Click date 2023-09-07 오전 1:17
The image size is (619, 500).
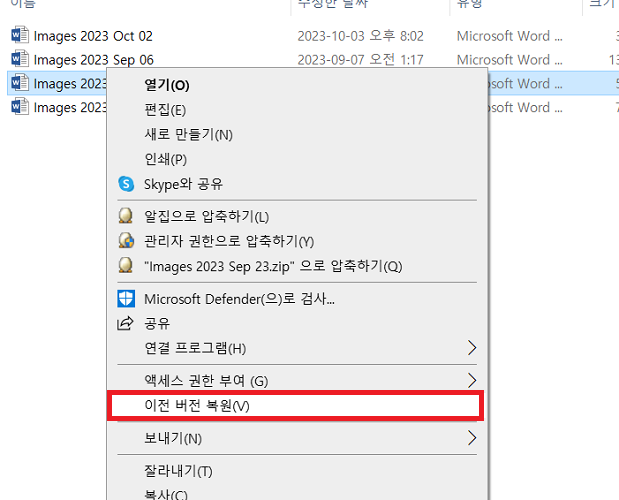[x=360, y=60]
